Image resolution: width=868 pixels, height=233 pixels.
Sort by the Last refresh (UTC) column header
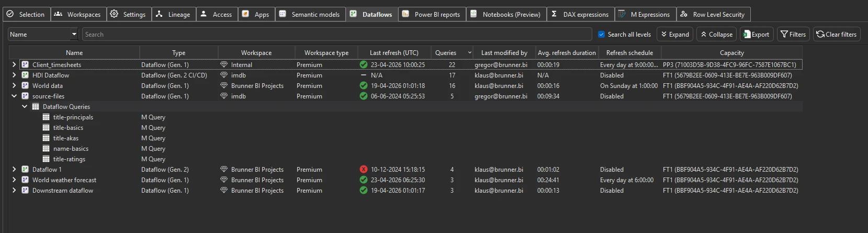(394, 53)
